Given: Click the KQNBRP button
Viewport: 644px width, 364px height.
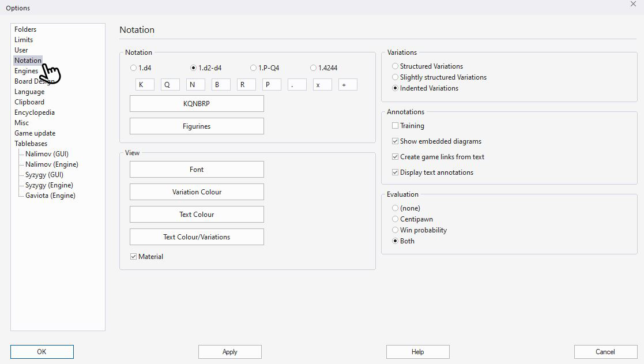Looking at the screenshot, I should 197,103.
